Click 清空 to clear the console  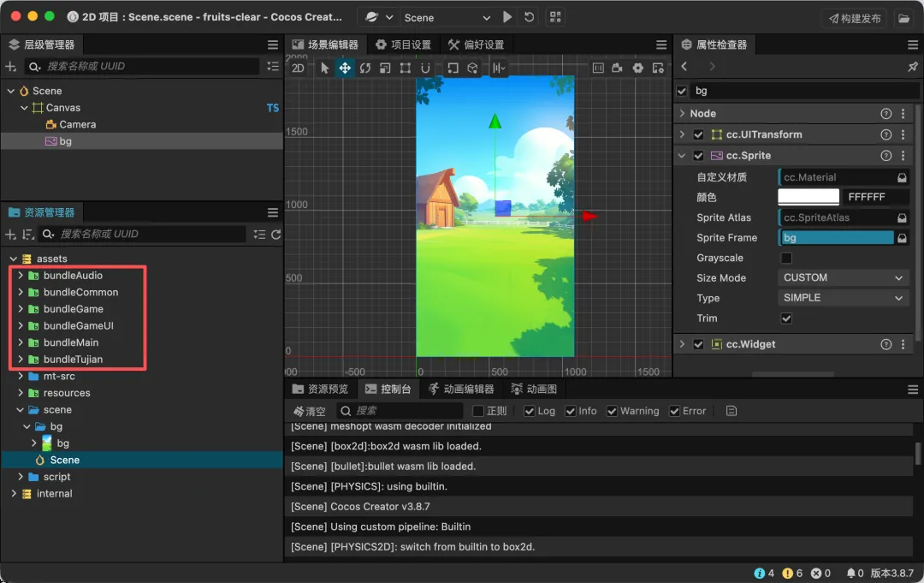[x=310, y=411]
